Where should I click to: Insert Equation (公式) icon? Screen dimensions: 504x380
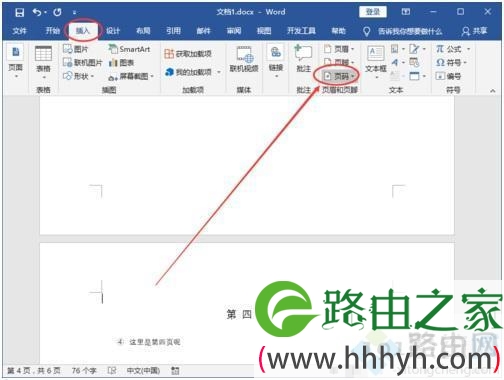(453, 49)
